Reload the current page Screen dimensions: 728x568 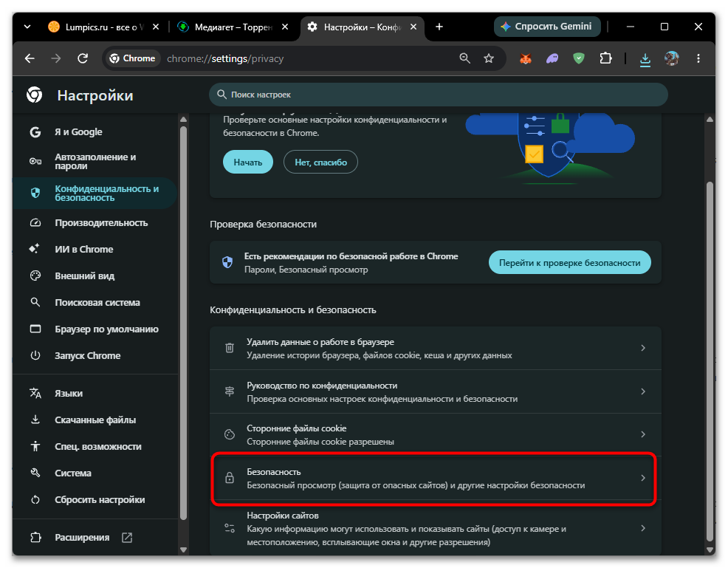[x=83, y=58]
